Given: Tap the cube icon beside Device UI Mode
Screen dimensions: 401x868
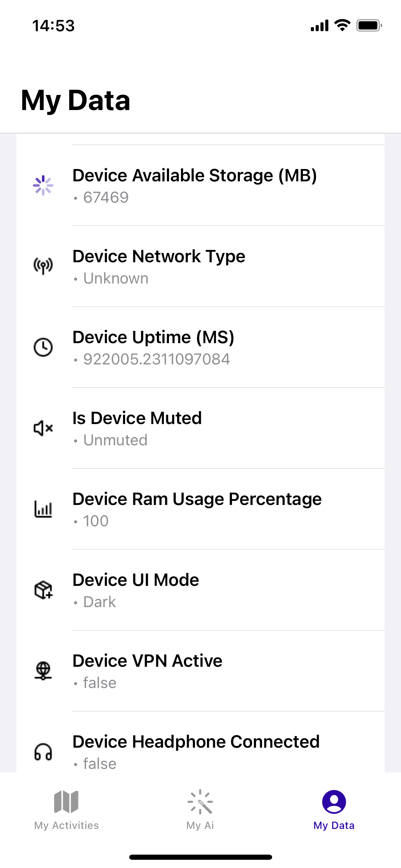Looking at the screenshot, I should click(x=43, y=590).
